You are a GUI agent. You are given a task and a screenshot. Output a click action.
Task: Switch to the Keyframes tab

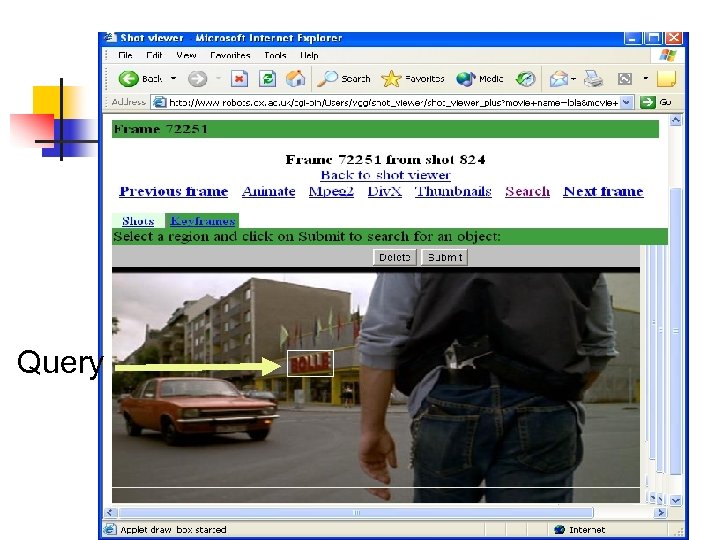point(202,221)
